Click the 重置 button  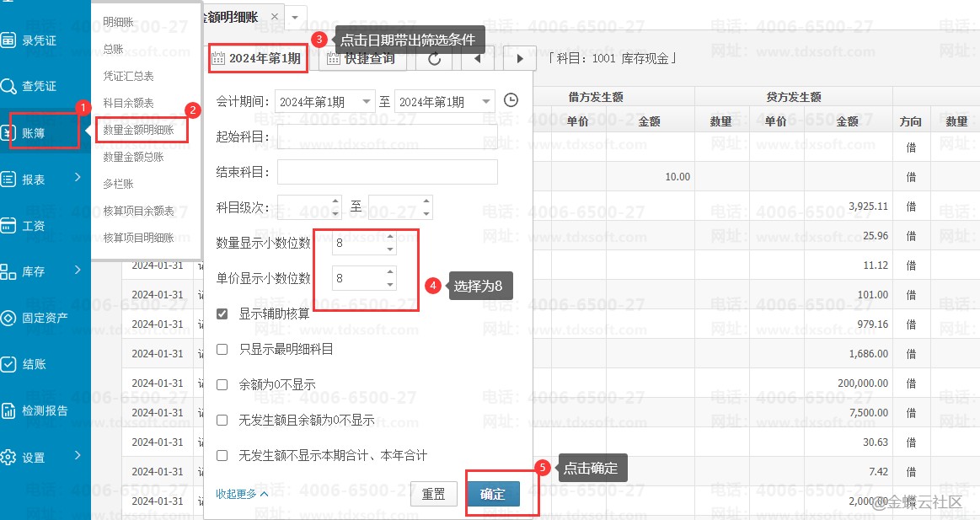point(433,495)
